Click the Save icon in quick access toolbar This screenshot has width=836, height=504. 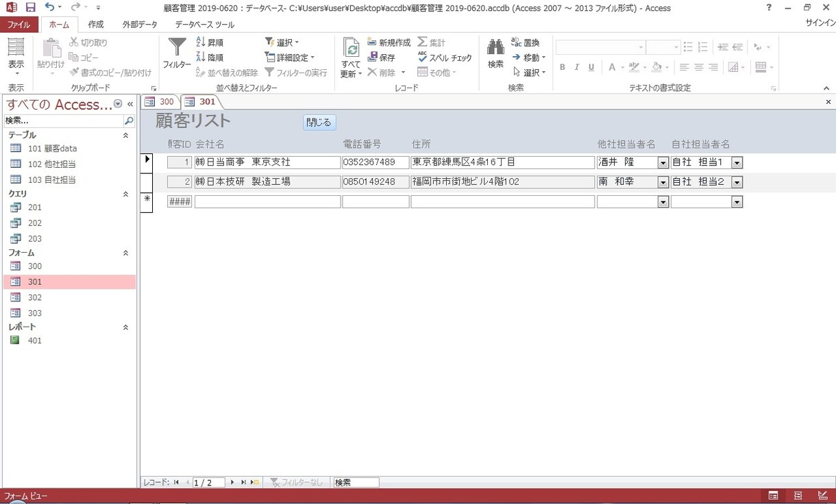30,8
